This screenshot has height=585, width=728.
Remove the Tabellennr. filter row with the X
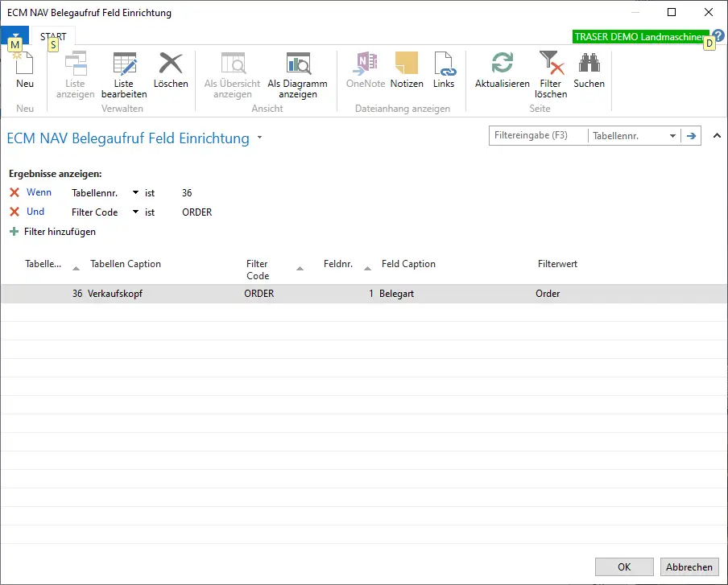(x=14, y=192)
